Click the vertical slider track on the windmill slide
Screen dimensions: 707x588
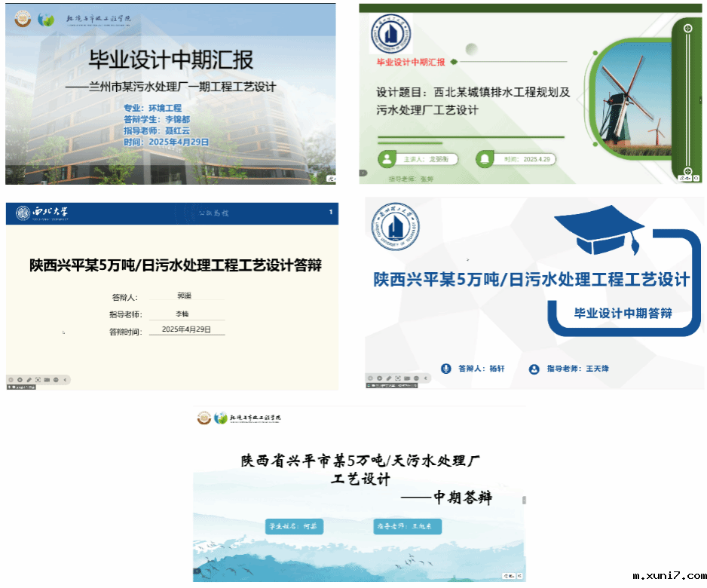coord(687,98)
